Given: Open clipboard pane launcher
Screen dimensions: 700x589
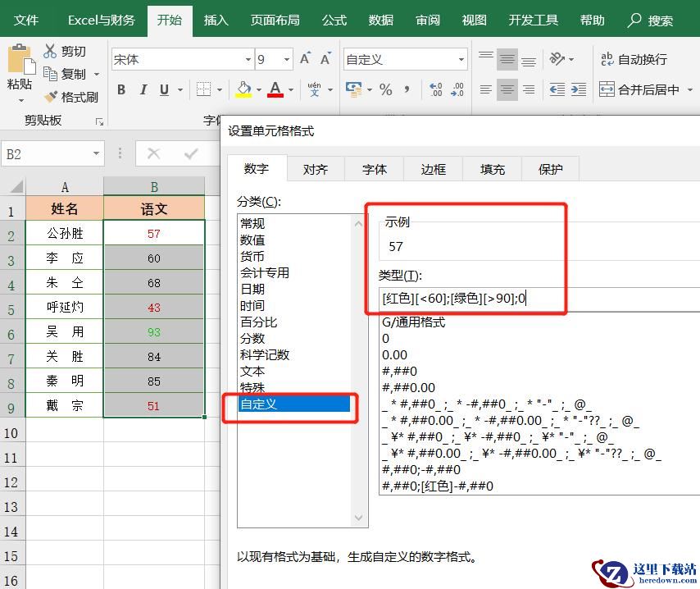Looking at the screenshot, I should coord(99,121).
